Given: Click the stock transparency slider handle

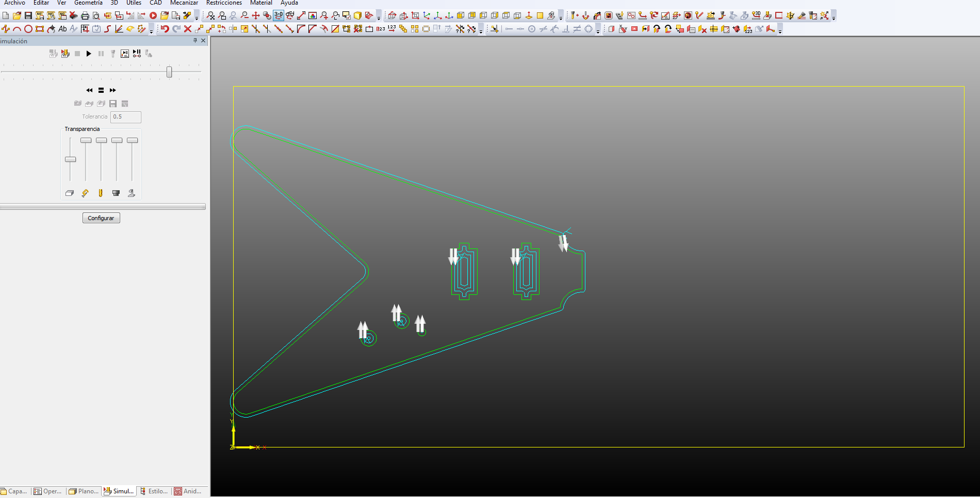Looking at the screenshot, I should coord(70,159).
